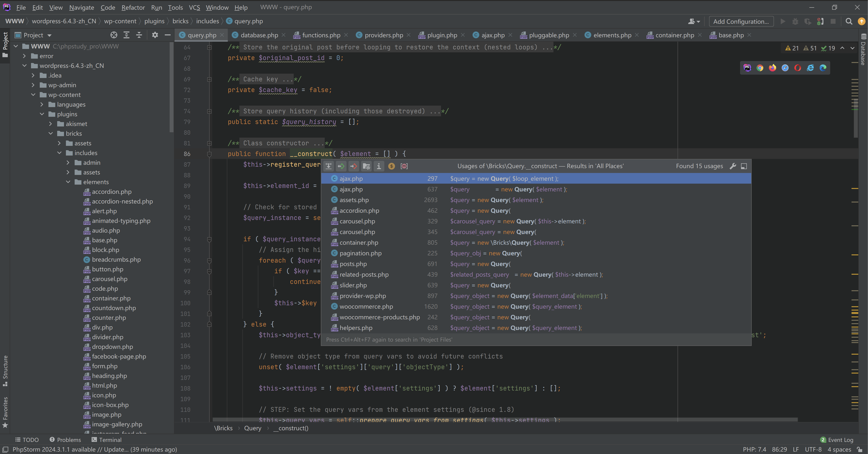Click Select Opened File target icon
868x454 pixels.
pyautogui.click(x=114, y=35)
